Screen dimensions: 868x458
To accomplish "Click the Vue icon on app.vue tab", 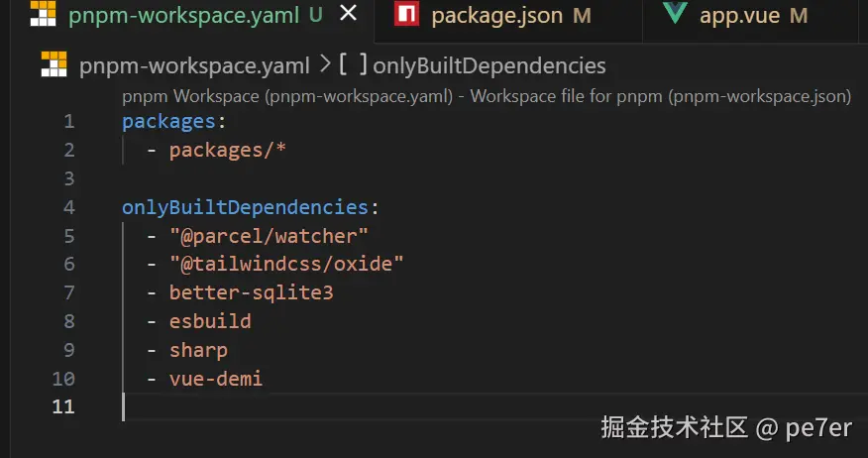I will [x=675, y=12].
